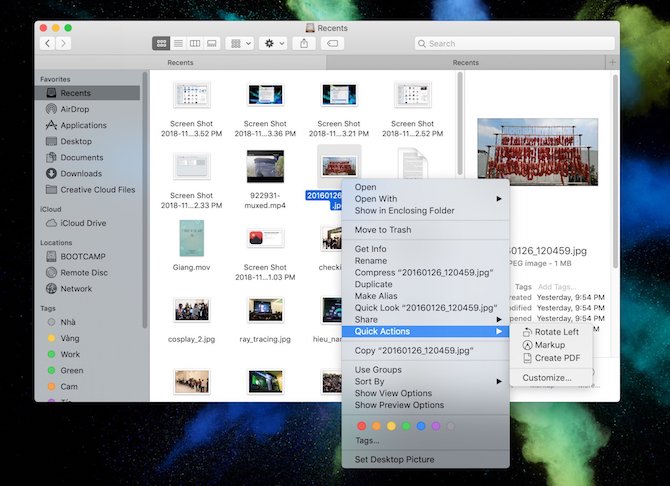This screenshot has height=486, width=670.
Task: Open the gear Action dropdown menu
Action: [x=272, y=44]
